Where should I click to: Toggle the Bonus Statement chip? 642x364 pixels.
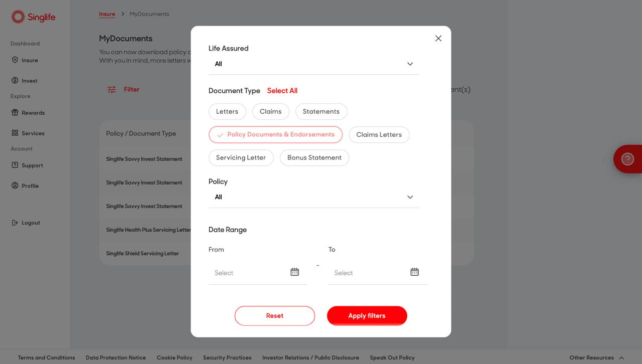pos(314,157)
